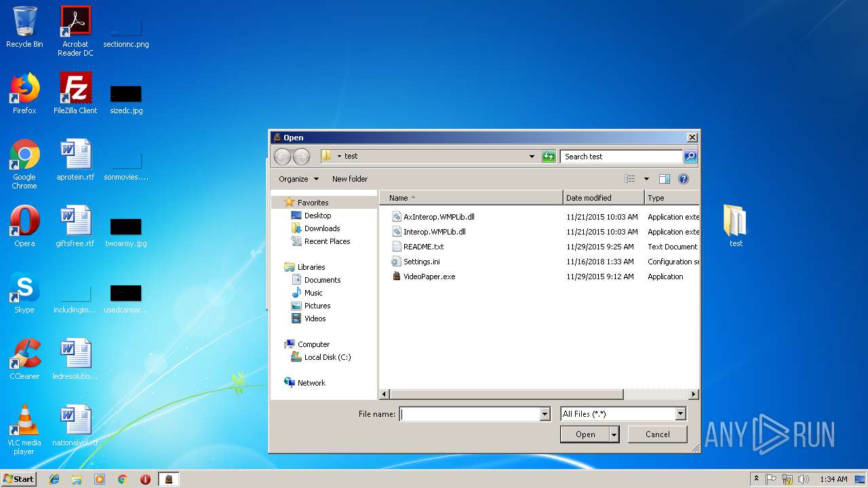Image resolution: width=868 pixels, height=488 pixels.
Task: Select Music library
Action: point(313,293)
